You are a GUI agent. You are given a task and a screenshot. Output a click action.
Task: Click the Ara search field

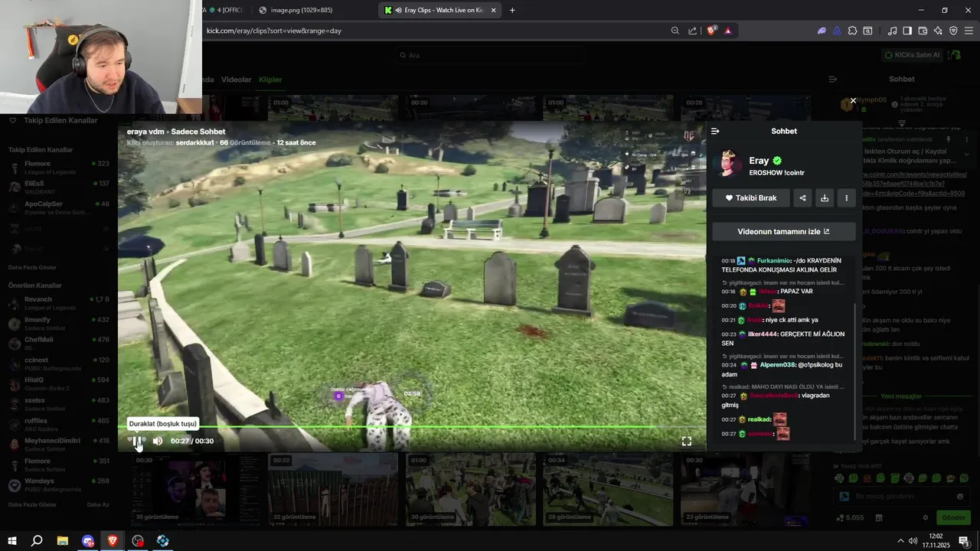coord(490,55)
